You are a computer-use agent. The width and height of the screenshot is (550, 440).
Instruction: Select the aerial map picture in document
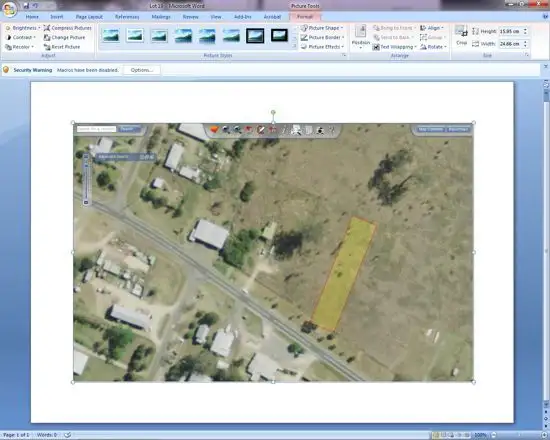pos(273,252)
